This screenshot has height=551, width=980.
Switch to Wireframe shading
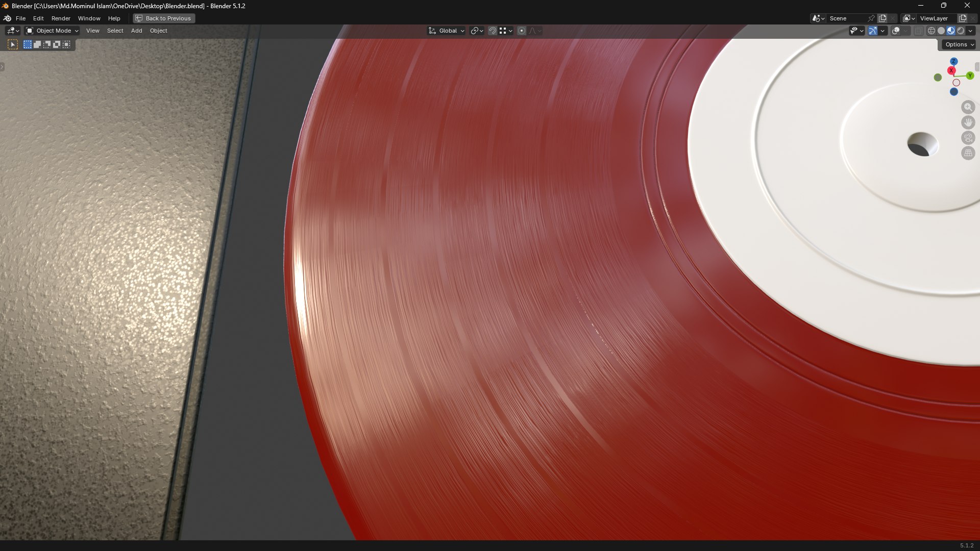(932, 31)
